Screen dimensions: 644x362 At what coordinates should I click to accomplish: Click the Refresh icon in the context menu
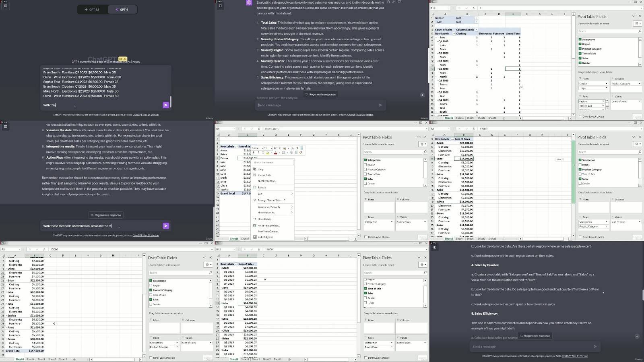pos(255,187)
